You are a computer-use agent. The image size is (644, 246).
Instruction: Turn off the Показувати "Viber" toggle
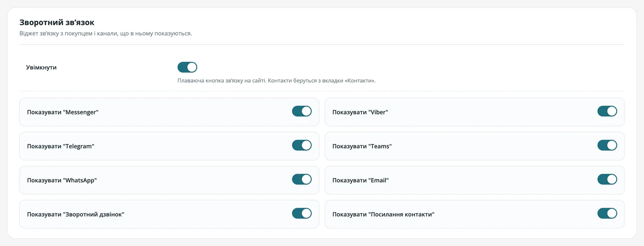pos(607,111)
